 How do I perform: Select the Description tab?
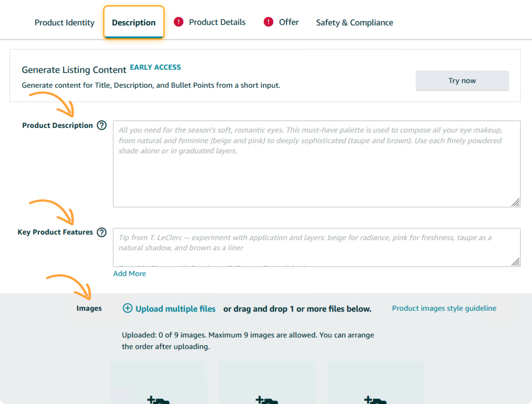(x=134, y=22)
